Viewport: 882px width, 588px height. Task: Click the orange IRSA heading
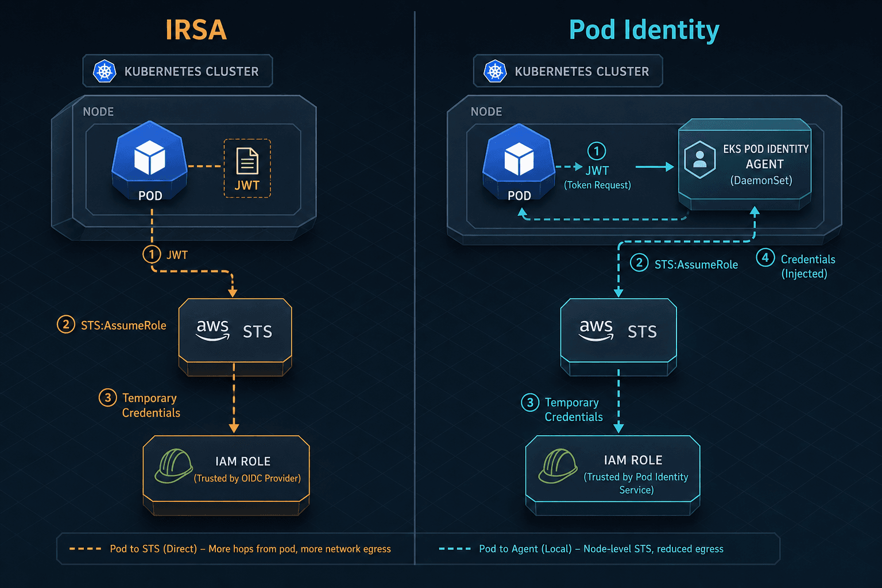coord(196,30)
